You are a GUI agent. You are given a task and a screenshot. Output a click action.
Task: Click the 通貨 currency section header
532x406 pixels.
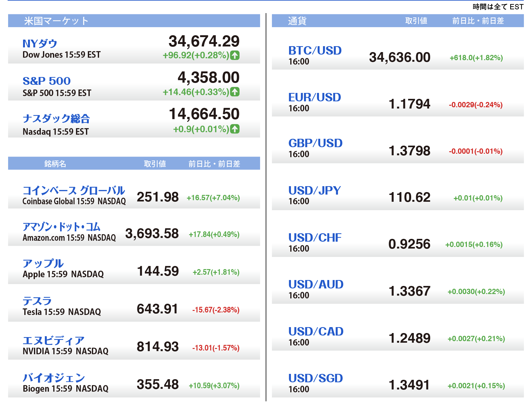tap(297, 21)
